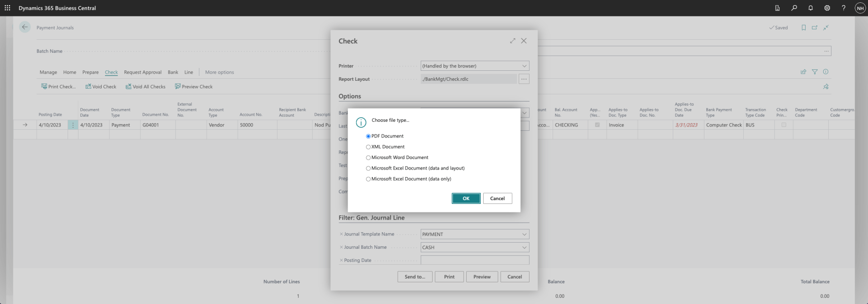Viewport: 868px width, 304px height.
Task: Open the Request Approval menu
Action: tap(143, 72)
